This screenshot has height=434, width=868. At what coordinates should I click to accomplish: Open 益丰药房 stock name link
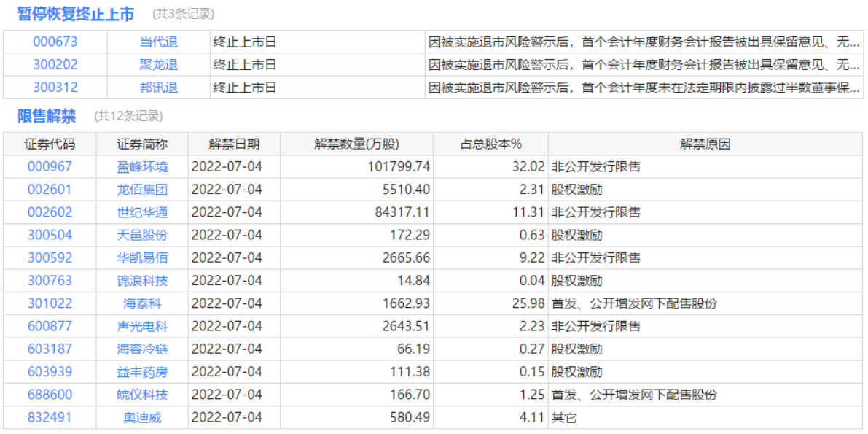click(142, 372)
